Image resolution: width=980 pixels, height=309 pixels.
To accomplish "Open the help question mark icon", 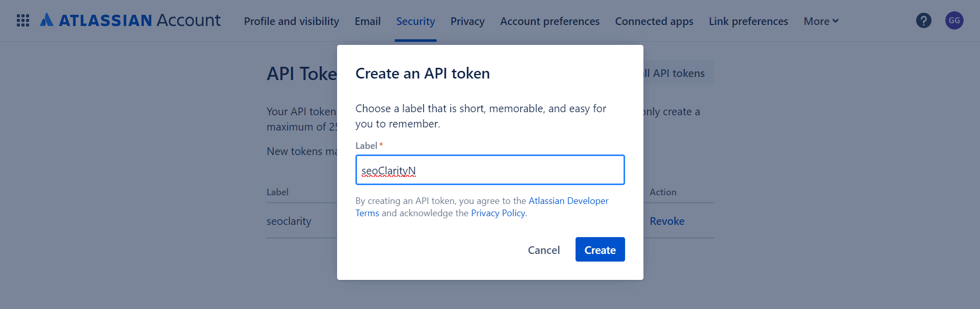I will click(x=923, y=20).
